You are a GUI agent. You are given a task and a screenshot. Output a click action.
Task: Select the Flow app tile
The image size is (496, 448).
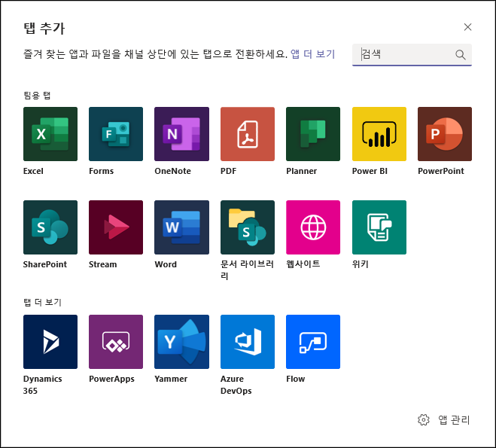tap(313, 342)
